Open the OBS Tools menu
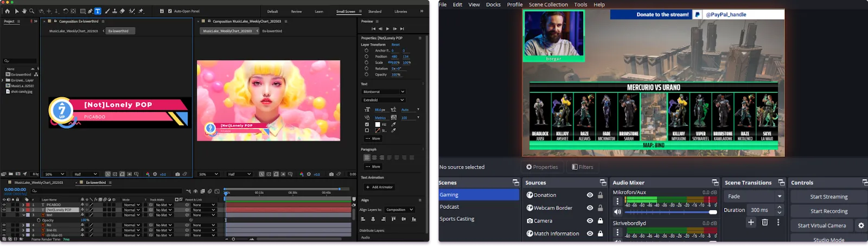The width and height of the screenshot is (868, 248). tap(580, 4)
